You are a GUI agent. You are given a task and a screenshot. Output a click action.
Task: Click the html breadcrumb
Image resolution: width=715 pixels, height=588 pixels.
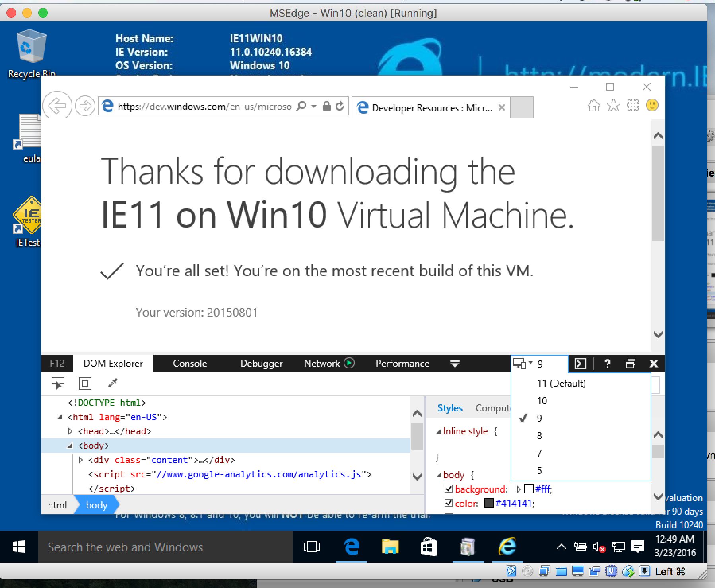point(57,505)
